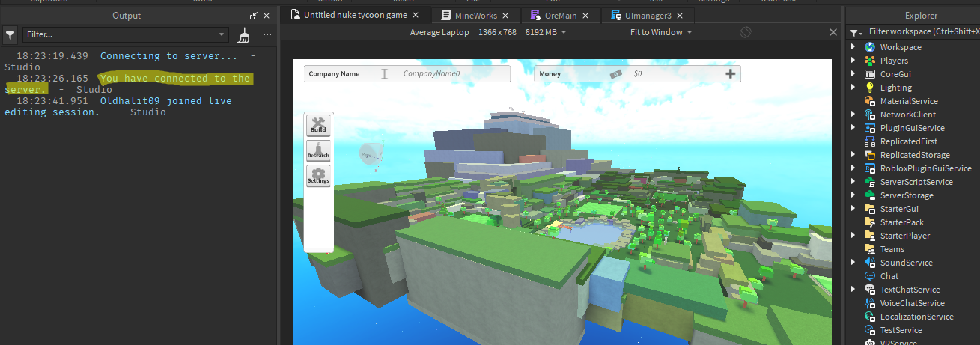Expand the SoundService tree node
This screenshot has width=980, height=345.
click(x=853, y=263)
